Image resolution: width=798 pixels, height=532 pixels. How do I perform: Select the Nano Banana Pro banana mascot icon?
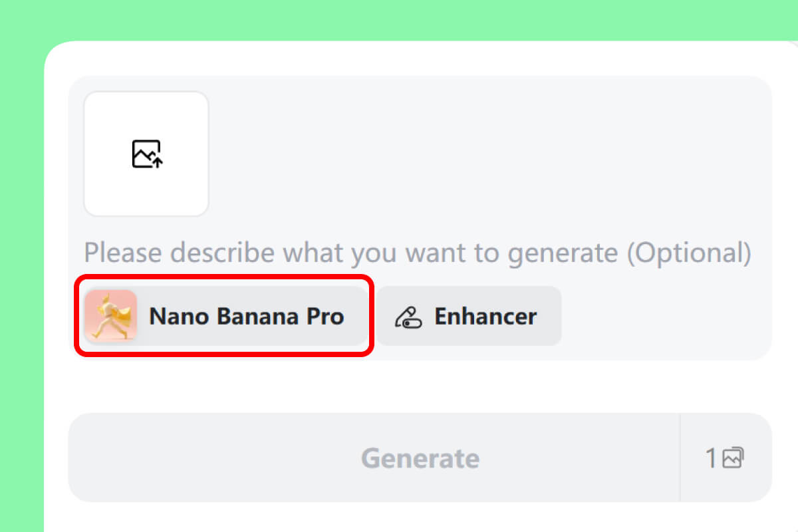tap(111, 317)
